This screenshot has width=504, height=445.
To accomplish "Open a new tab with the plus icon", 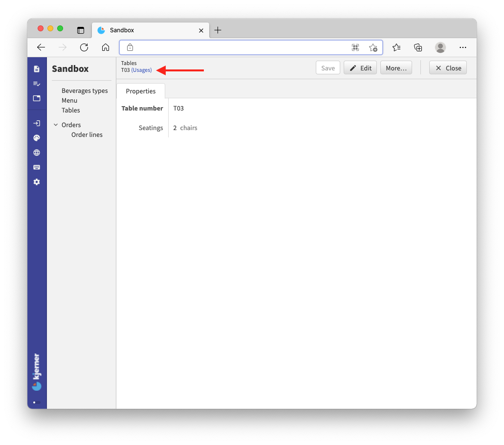I will pos(218,30).
